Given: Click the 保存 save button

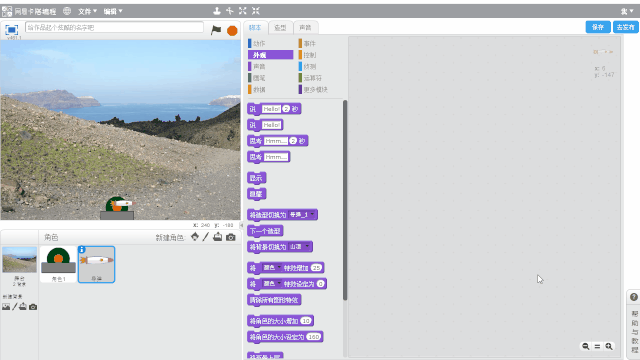Looking at the screenshot, I should (598, 27).
